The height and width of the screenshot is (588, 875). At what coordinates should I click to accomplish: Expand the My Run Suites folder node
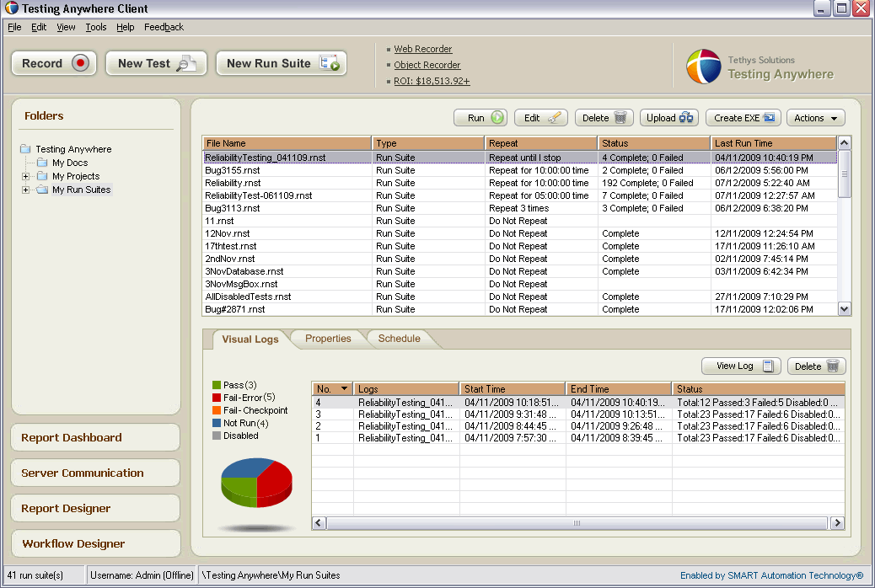[x=26, y=190]
